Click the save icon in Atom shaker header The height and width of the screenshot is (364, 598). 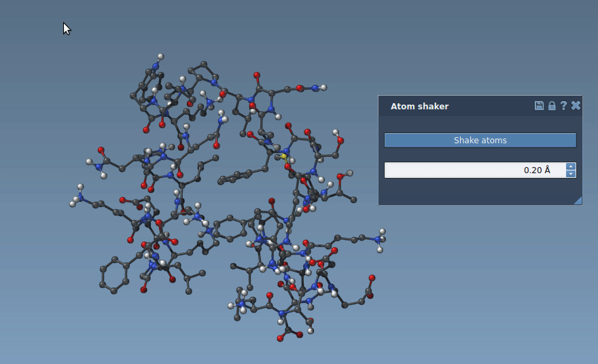point(539,106)
